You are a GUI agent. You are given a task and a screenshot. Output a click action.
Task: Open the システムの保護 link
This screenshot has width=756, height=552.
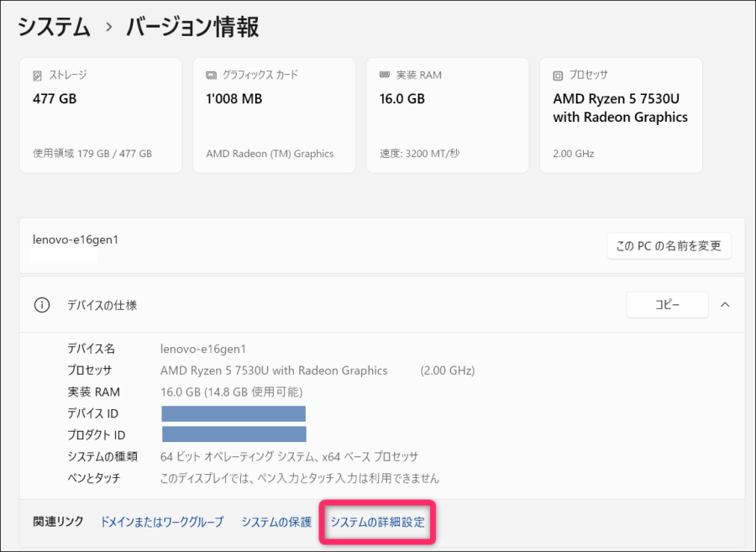pos(276,521)
